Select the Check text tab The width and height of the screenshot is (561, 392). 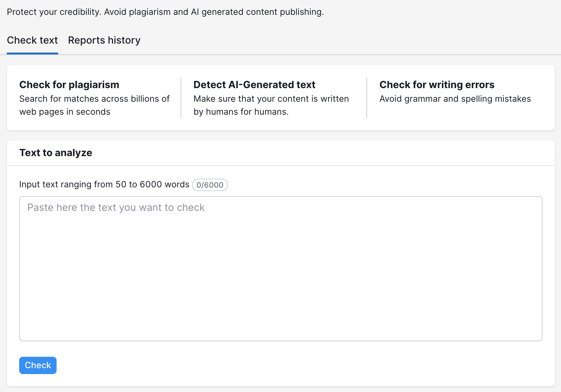point(32,40)
